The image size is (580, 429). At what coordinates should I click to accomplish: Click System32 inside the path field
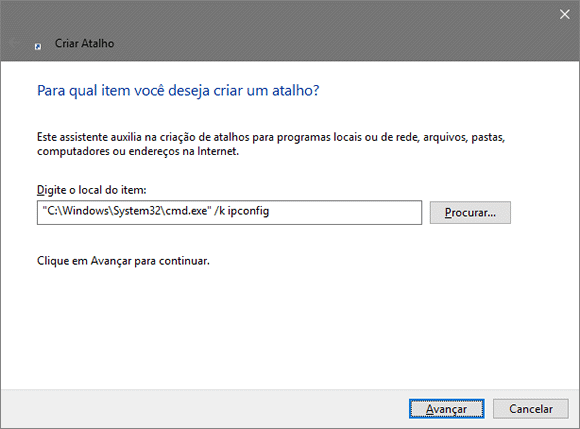coord(137,211)
